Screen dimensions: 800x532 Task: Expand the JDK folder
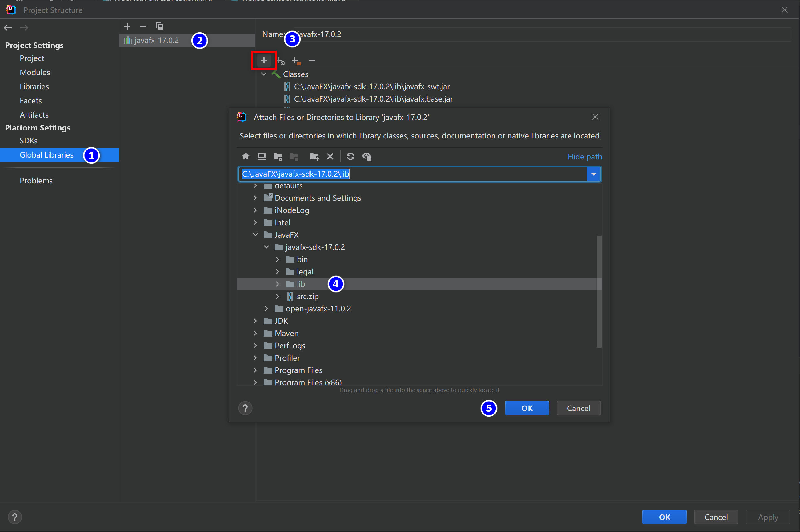point(255,321)
